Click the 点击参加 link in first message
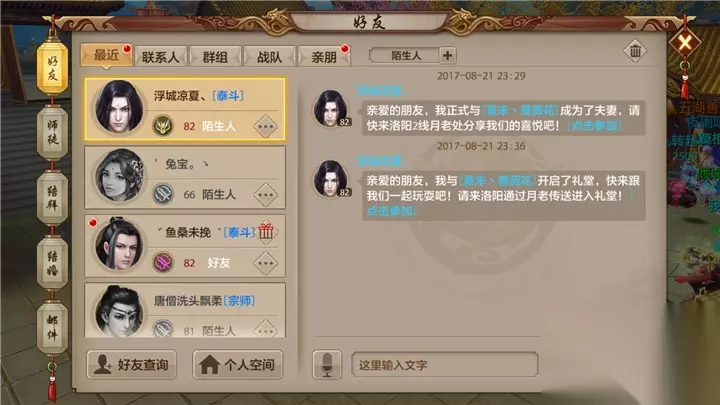The image size is (720, 405). [x=595, y=125]
